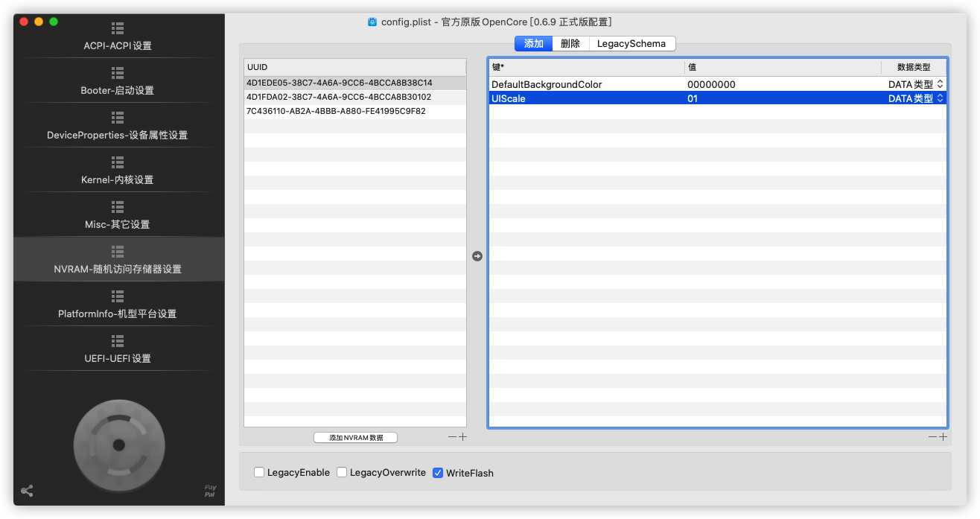Open the Booter-启动设置 sidebar section
The width and height of the screenshot is (980, 519).
[118, 81]
